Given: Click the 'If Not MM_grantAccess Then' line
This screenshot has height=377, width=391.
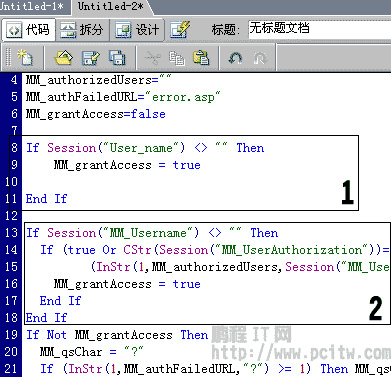Looking at the screenshot, I should pos(117,335).
